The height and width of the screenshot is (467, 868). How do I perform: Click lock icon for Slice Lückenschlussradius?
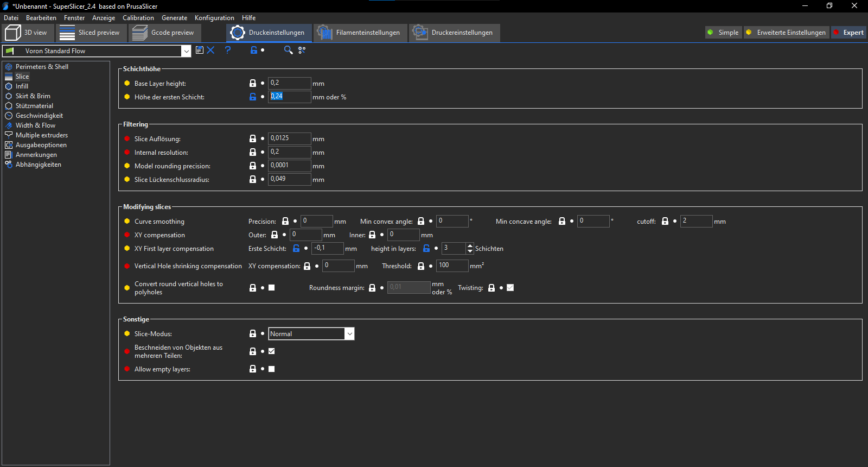point(253,179)
